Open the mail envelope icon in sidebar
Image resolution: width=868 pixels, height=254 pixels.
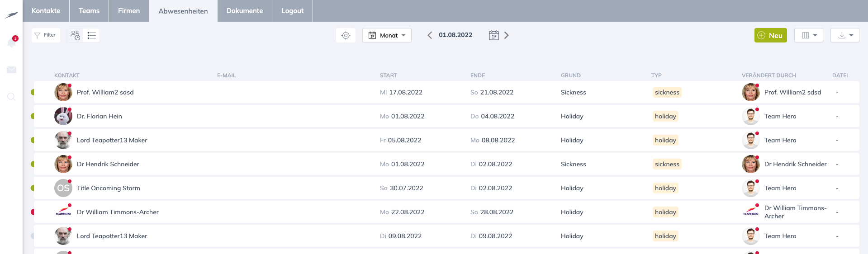[11, 70]
